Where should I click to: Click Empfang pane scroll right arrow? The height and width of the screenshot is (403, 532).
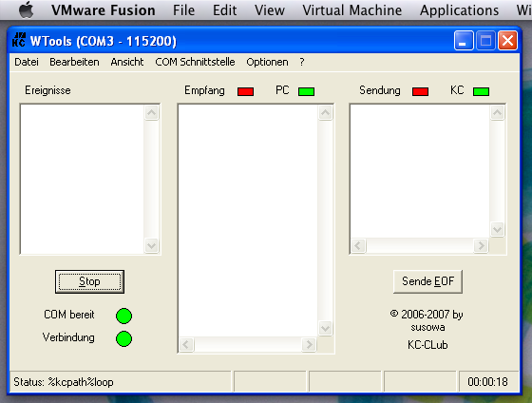[x=309, y=345]
